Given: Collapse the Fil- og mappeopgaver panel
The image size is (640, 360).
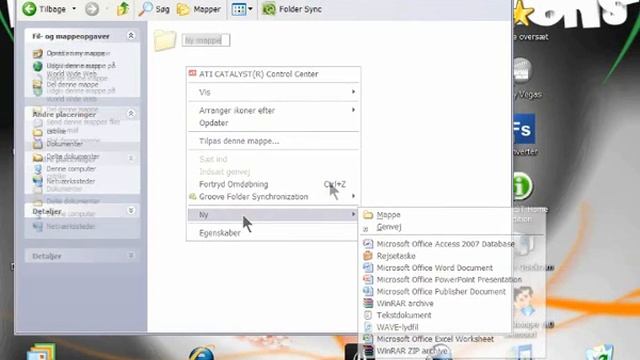Looking at the screenshot, I should (131, 36).
